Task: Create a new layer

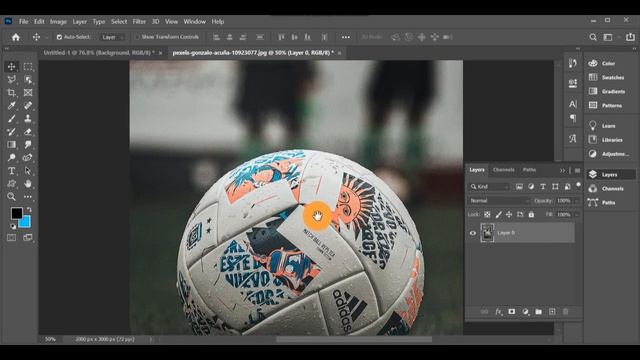Action: [552, 311]
